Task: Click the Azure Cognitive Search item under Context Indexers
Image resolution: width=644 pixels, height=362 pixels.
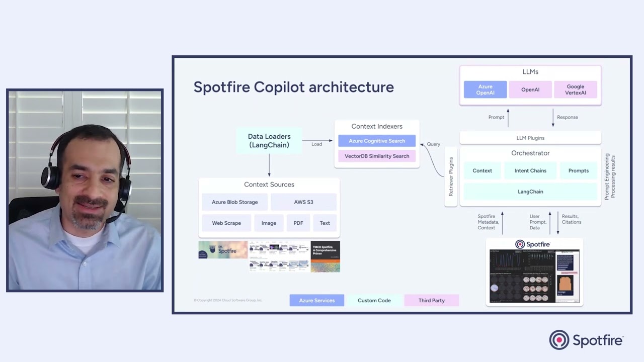Action: (377, 141)
